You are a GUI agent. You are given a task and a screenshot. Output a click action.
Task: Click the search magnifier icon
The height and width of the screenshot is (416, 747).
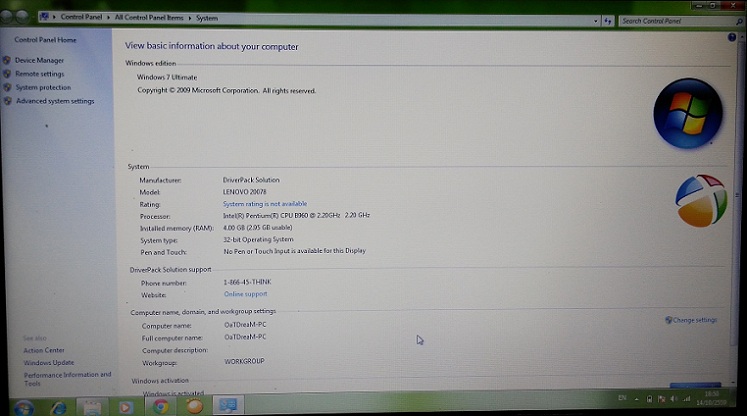pos(739,21)
